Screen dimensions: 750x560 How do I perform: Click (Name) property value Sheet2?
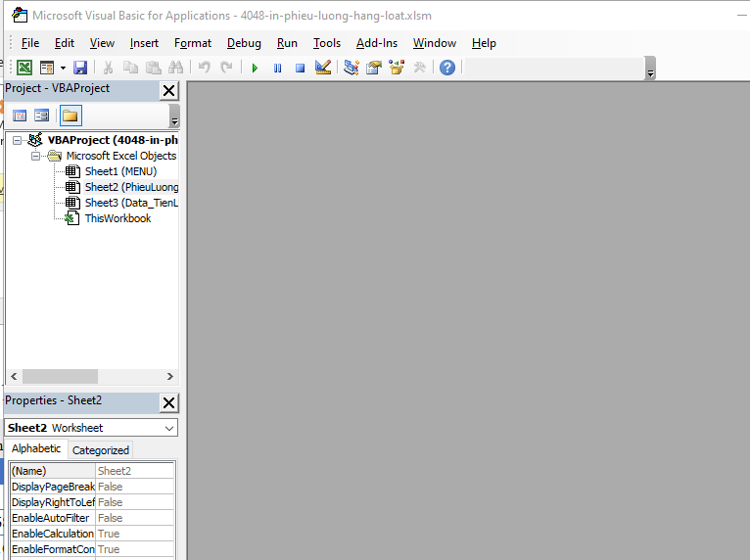point(134,471)
